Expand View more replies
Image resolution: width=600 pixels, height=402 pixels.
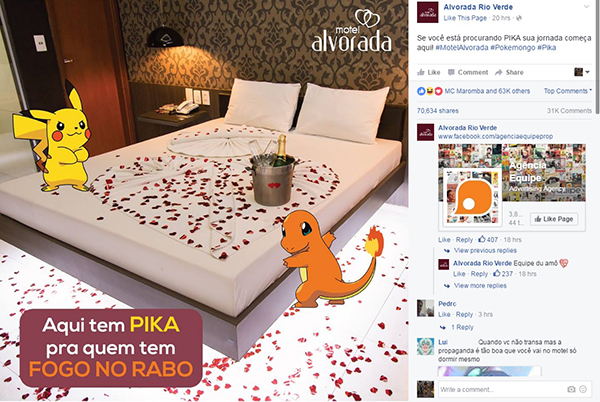pos(480,286)
